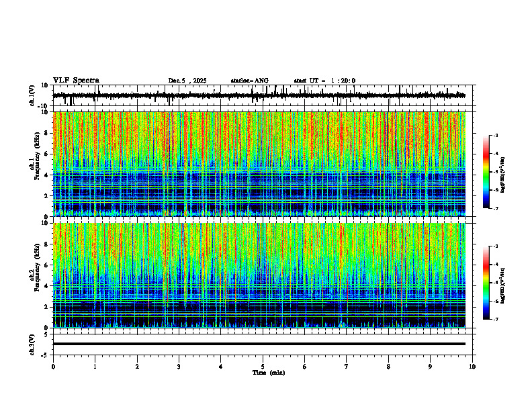The width and height of the screenshot is (532, 411).
Task: Click the "ch.3(V)" axis label
Action: pos(32,345)
